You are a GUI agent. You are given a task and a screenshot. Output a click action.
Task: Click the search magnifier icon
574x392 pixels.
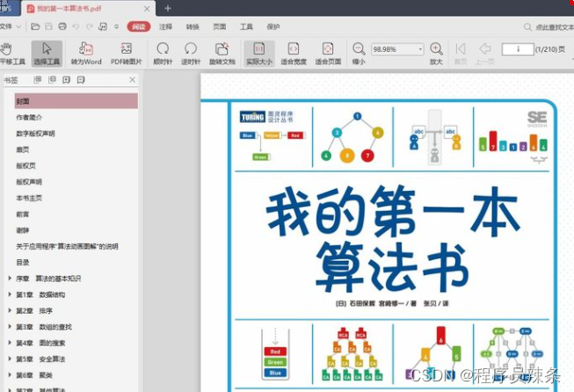tap(527, 27)
